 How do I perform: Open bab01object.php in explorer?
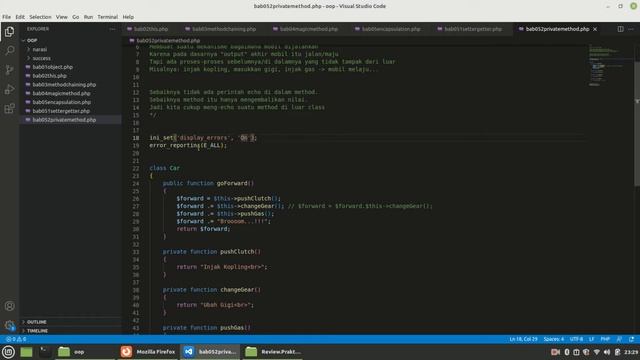coord(52,67)
